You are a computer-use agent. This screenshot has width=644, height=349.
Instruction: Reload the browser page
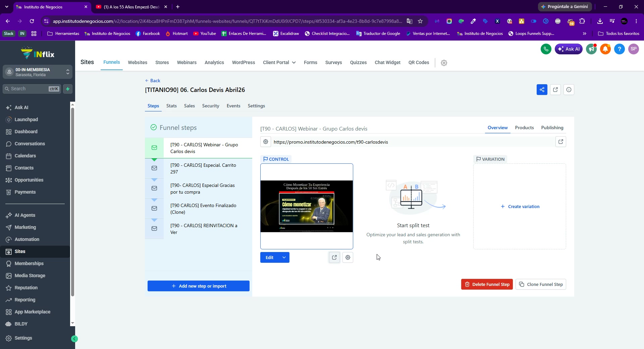point(32,21)
